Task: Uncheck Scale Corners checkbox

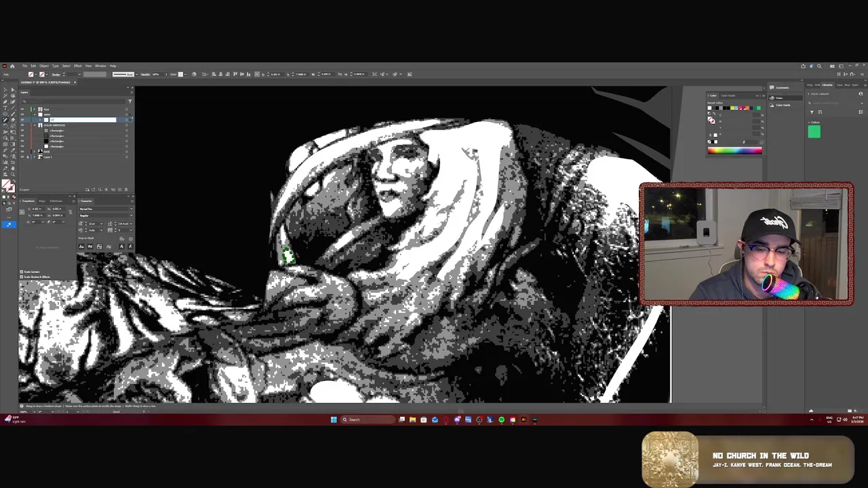Action: coord(21,272)
